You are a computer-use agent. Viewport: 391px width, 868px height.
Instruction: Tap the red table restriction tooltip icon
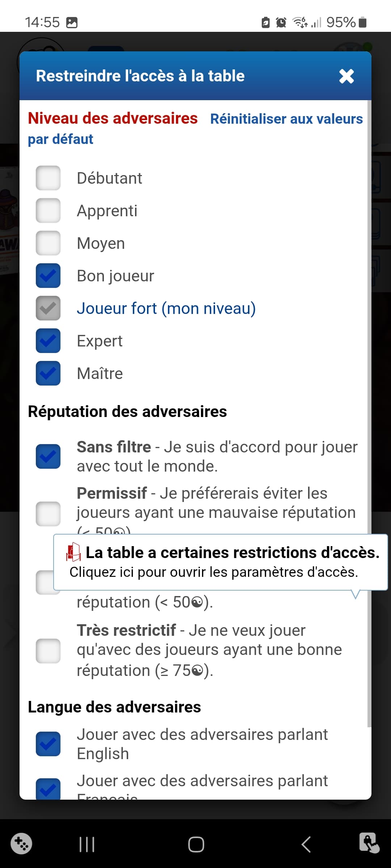pyautogui.click(x=73, y=552)
